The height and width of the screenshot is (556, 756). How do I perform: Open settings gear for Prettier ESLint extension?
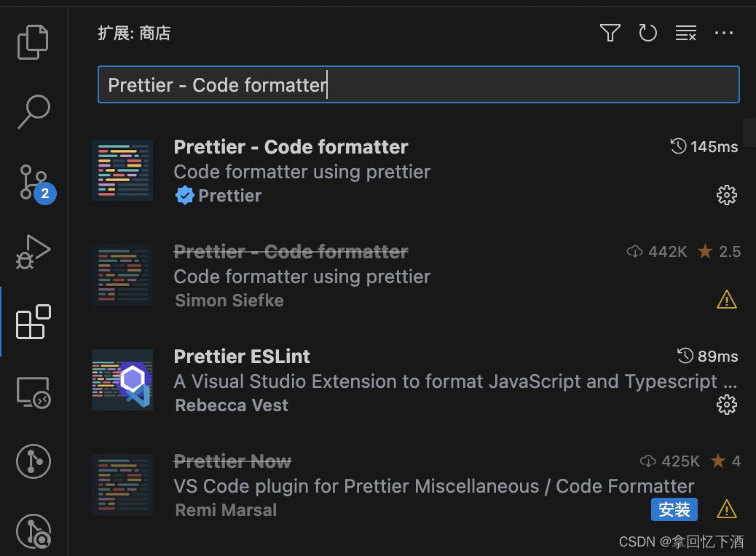727,405
